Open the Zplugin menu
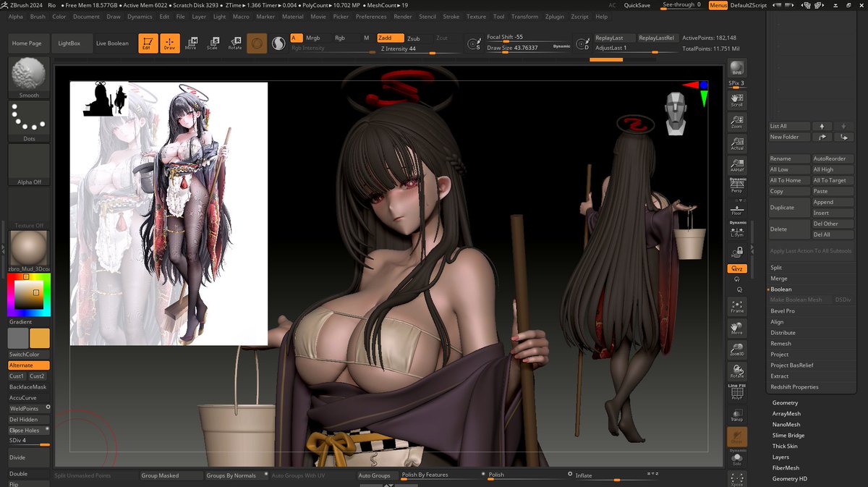 coord(555,16)
